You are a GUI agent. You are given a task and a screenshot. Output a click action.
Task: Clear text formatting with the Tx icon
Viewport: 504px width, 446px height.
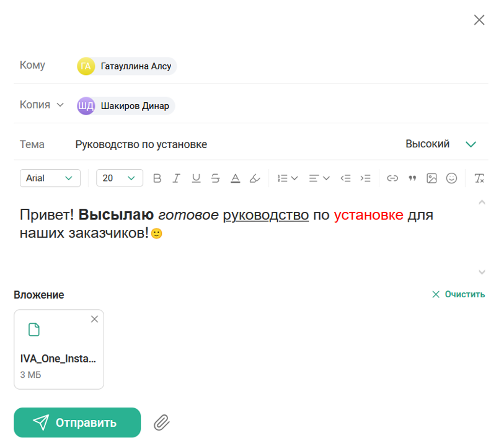pyautogui.click(x=478, y=178)
